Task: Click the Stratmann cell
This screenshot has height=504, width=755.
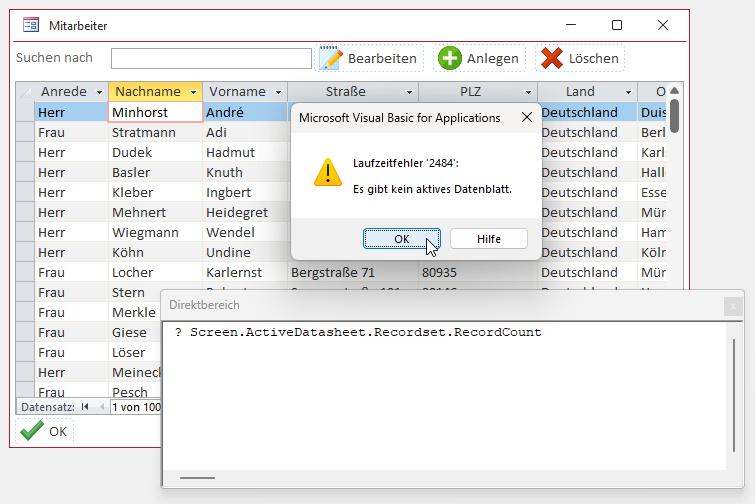Action: 155,132
